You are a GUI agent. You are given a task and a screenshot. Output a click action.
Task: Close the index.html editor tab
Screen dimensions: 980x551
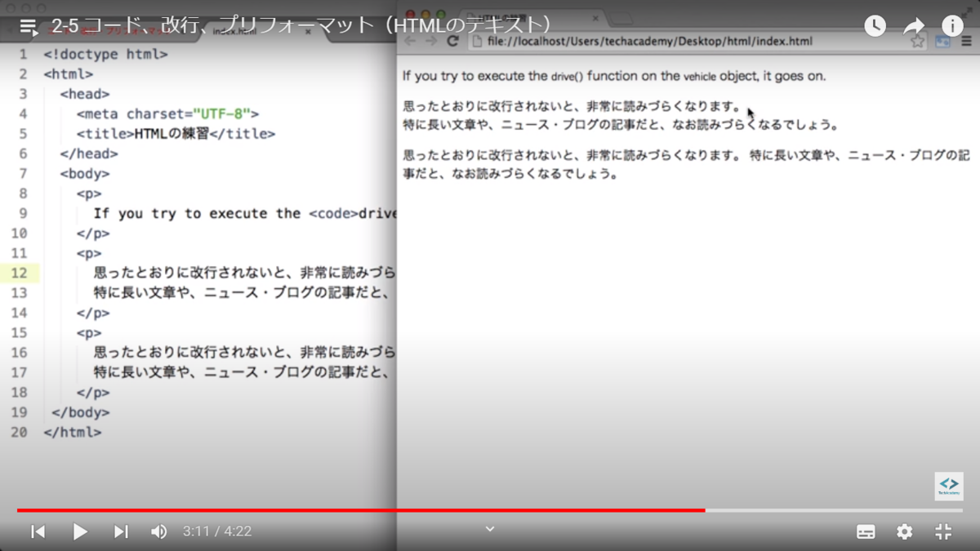308,32
